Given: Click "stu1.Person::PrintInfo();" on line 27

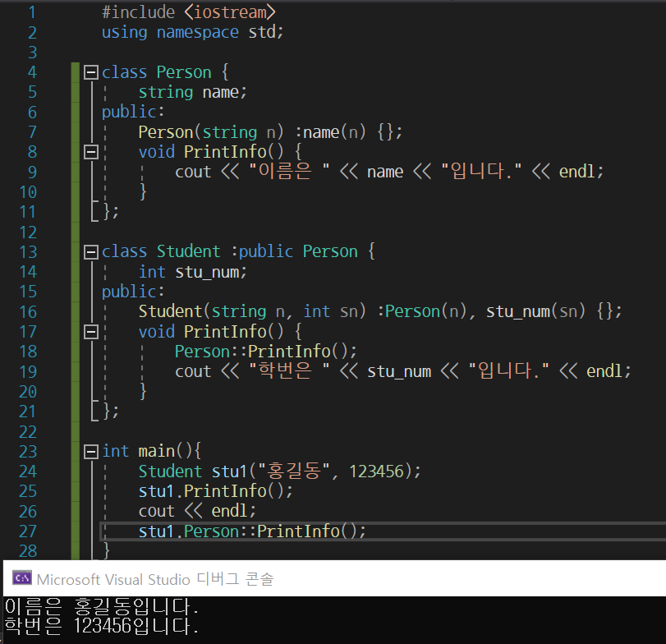Looking at the screenshot, I should pos(252,531).
